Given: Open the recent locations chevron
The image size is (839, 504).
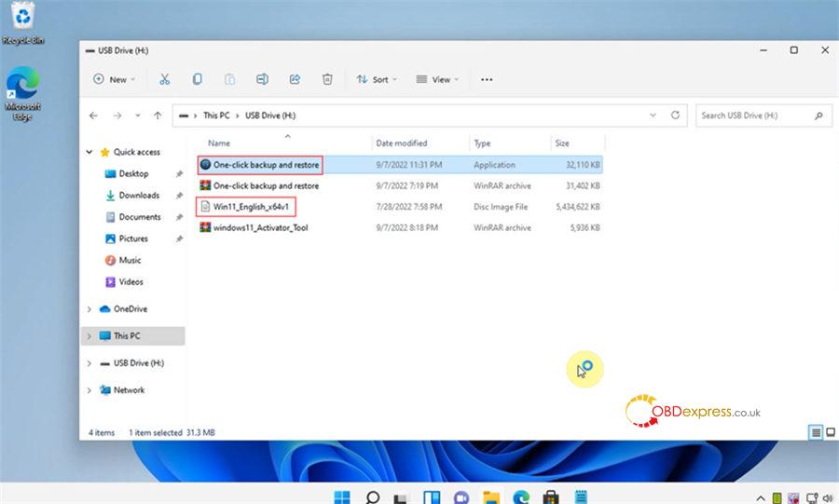Looking at the screenshot, I should click(138, 116).
